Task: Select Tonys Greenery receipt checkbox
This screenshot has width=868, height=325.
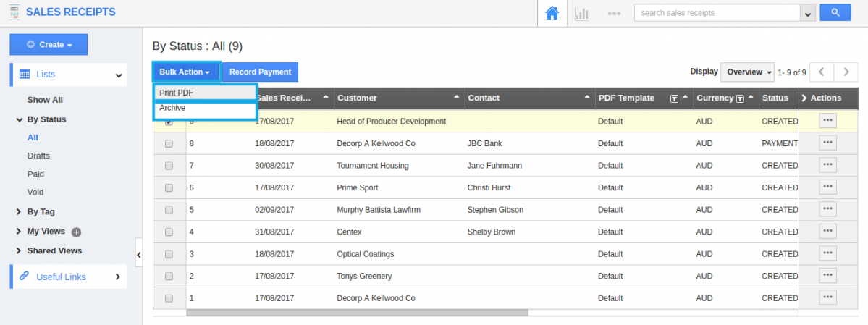Action: pyautogui.click(x=169, y=277)
